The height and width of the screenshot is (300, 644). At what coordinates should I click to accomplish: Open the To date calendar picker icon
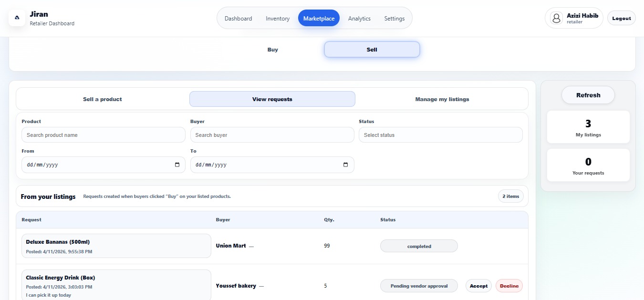[x=346, y=165]
